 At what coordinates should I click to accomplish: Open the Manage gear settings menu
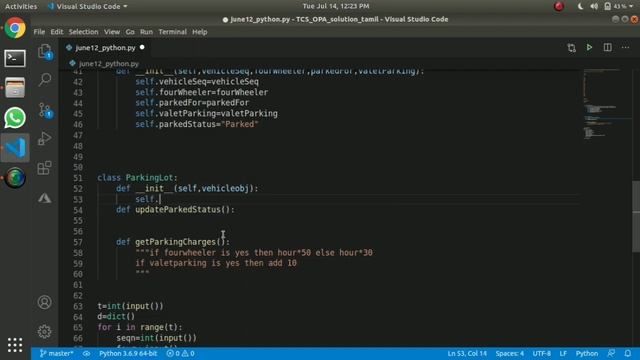pyautogui.click(x=44, y=331)
